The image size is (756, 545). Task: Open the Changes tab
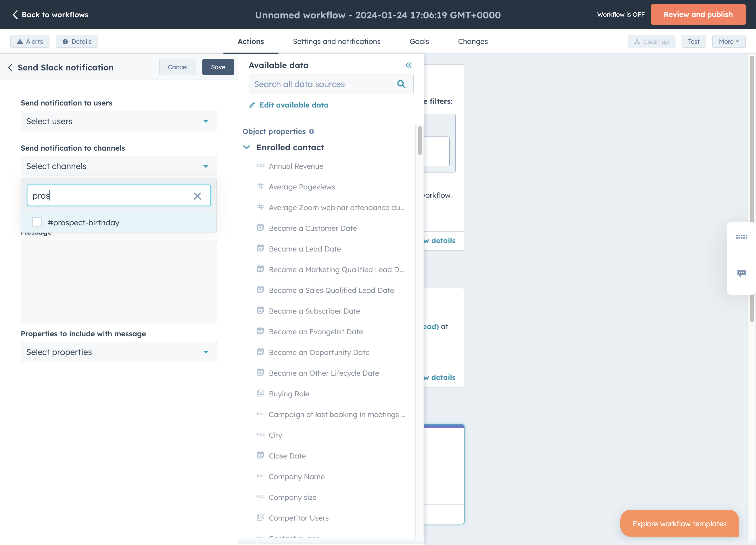(473, 42)
